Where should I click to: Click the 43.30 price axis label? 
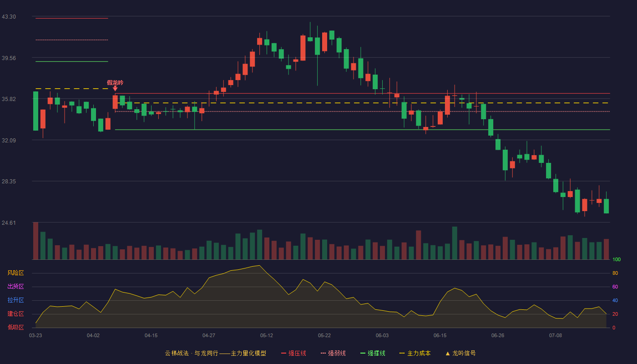(9, 17)
